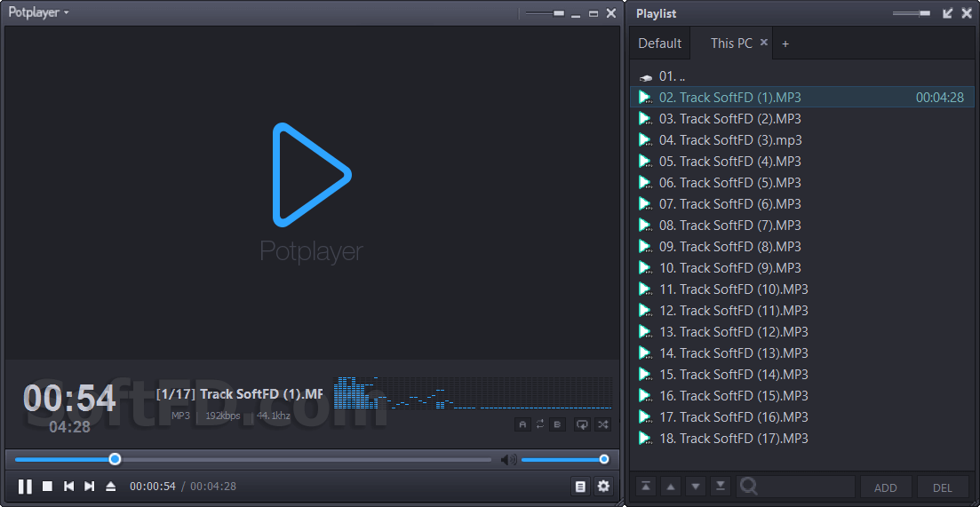Select 11. Track SoftFD (10).MP3
Viewport: 980px width, 507px height.
pos(802,289)
